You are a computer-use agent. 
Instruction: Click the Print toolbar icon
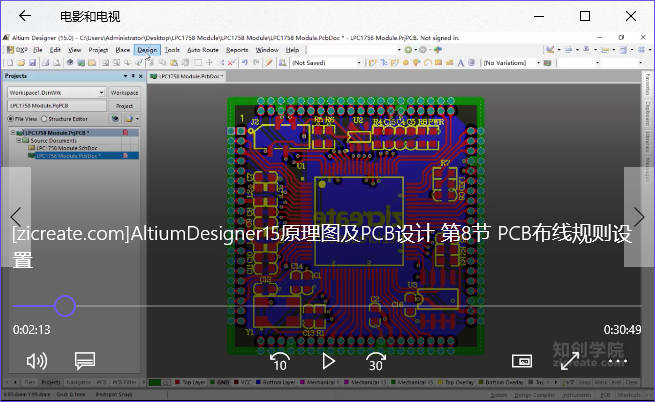pyautogui.click(x=45, y=63)
